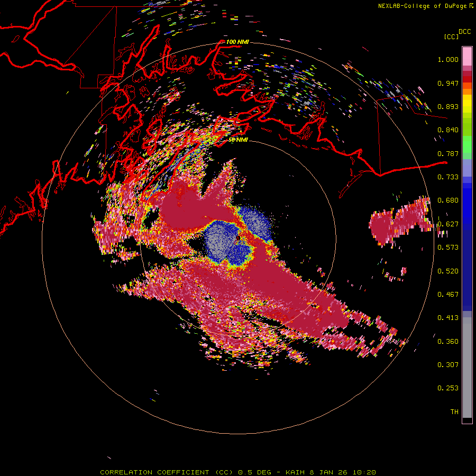This screenshot has height=476, width=476.
Task: Click the [CC] units label
Action: (451, 36)
